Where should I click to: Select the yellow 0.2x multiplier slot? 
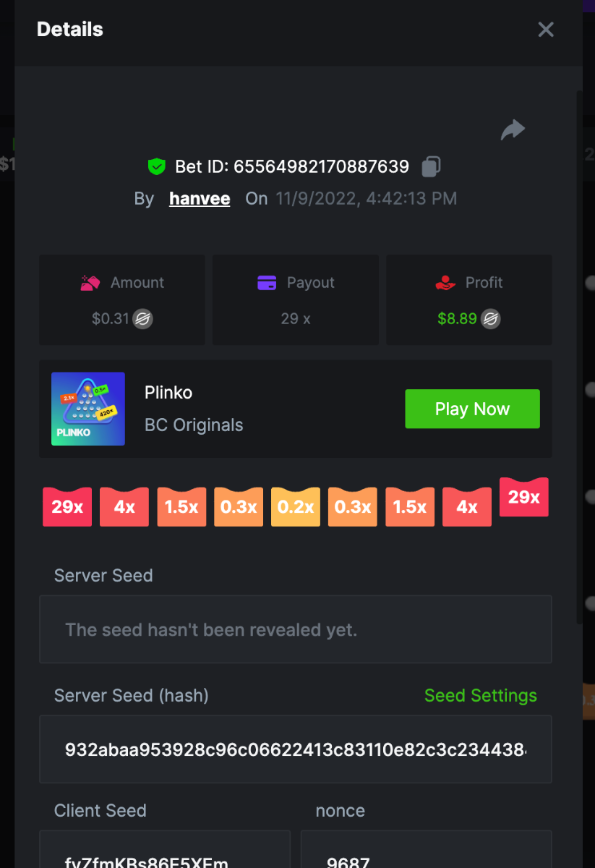[x=296, y=506]
